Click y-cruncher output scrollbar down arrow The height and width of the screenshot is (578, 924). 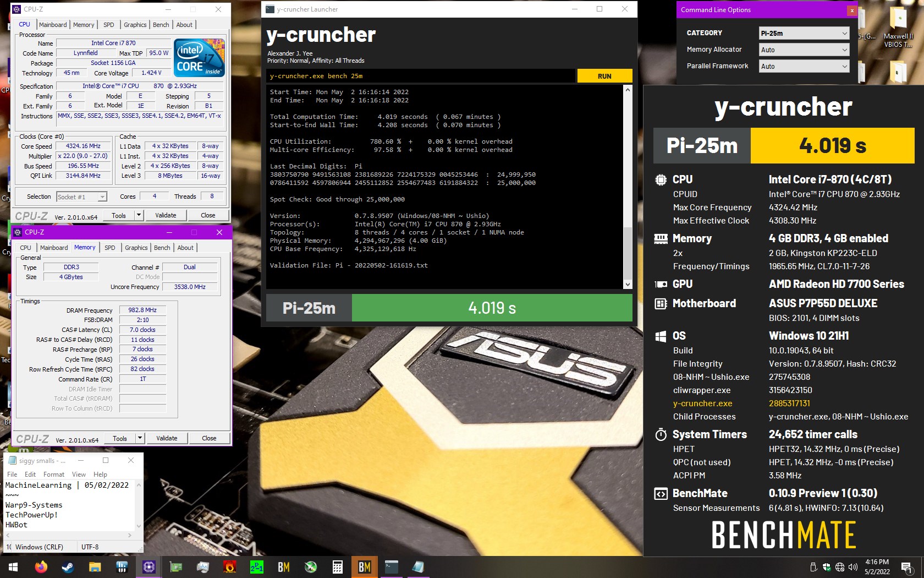[628, 284]
